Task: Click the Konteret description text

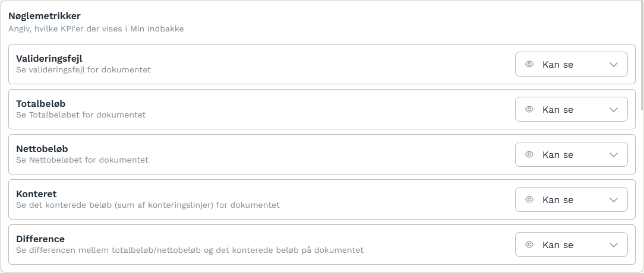Action: click(148, 205)
